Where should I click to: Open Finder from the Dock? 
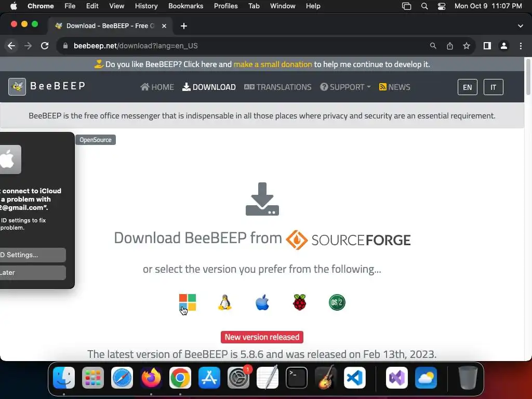[x=64, y=378]
